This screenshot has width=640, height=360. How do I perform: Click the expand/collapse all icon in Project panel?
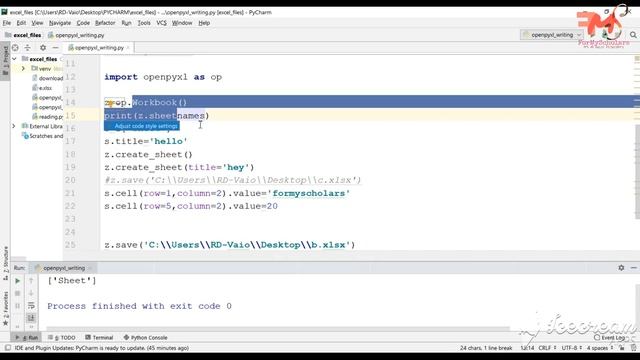[x=28, y=48]
